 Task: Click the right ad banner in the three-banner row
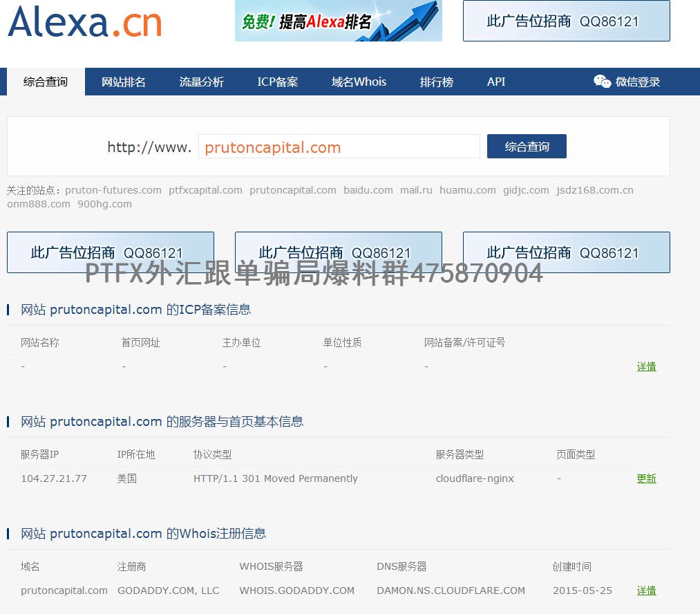click(x=567, y=252)
